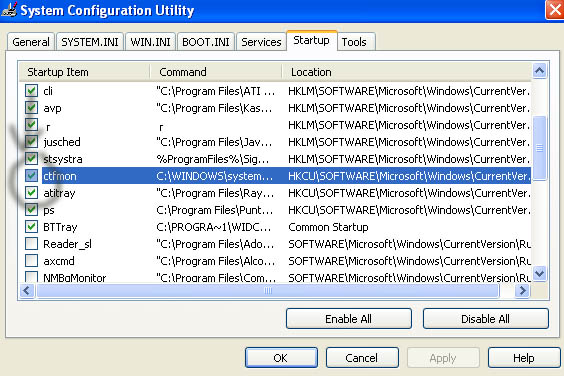
Task: Click the C:\Program Files\Punt command cell
Action: (x=215, y=210)
